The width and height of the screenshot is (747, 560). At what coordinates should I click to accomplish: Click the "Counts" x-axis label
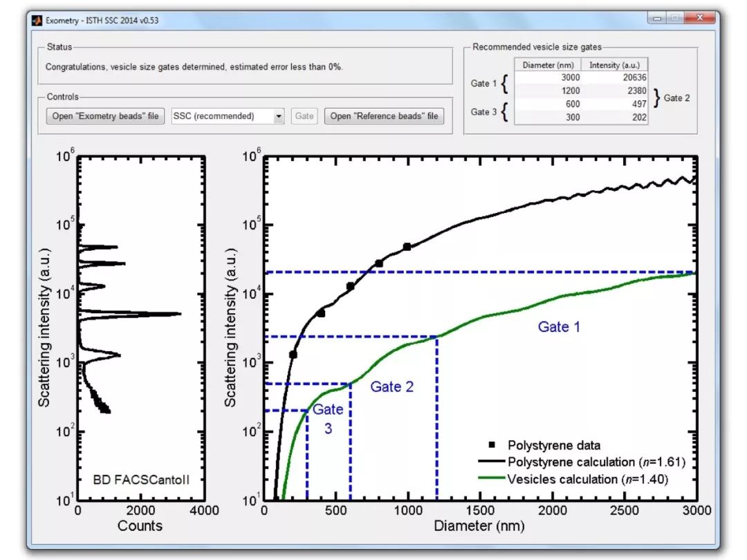click(140, 525)
